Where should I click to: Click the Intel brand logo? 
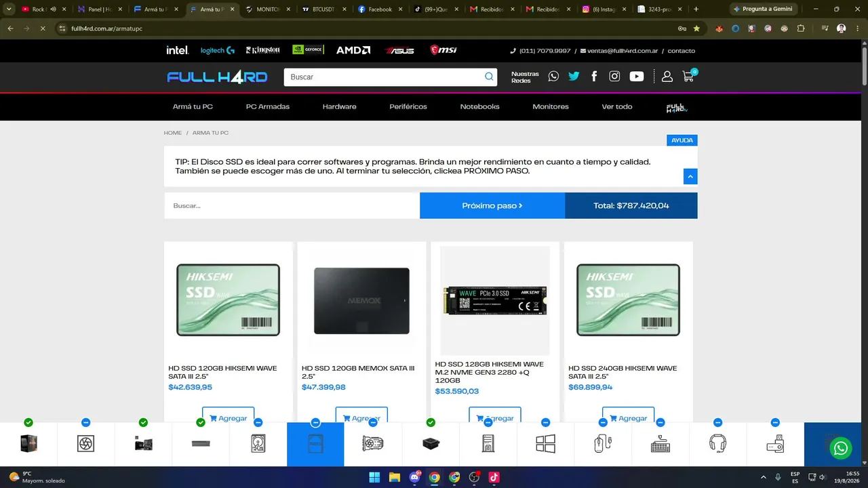[x=178, y=50]
